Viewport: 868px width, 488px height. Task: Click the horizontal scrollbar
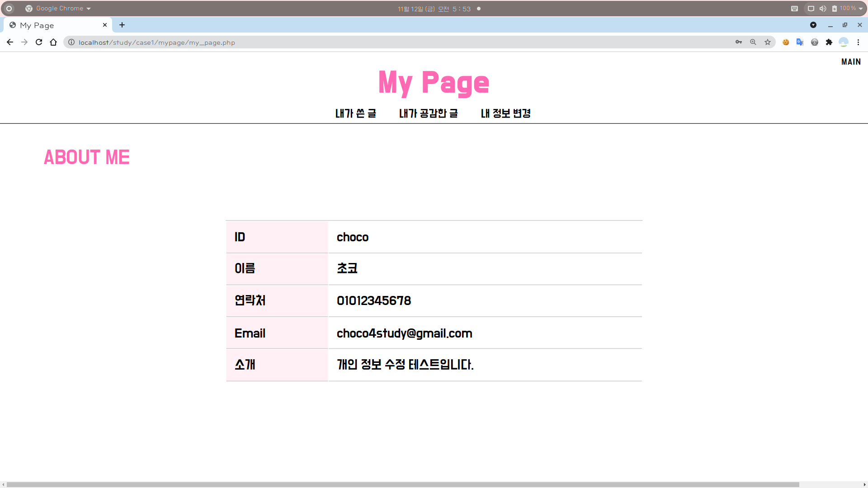[x=402, y=484]
